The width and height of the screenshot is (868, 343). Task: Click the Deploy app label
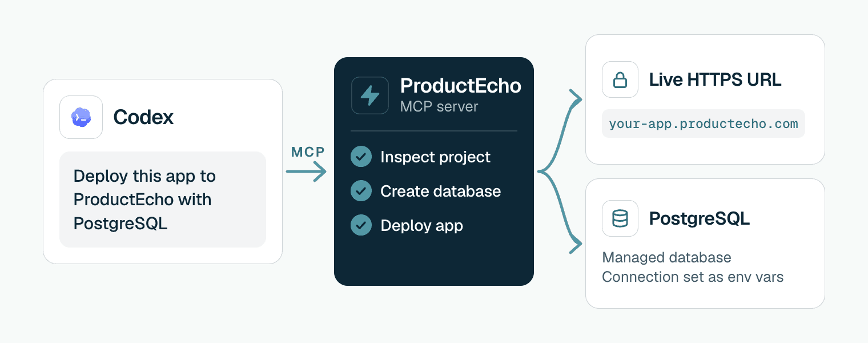(422, 226)
